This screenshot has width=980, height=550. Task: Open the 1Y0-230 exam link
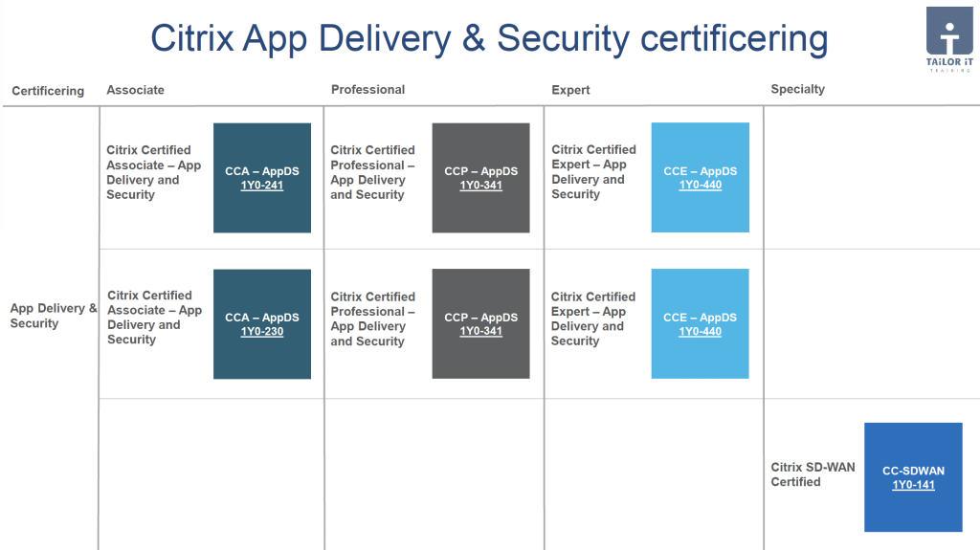pos(262,331)
